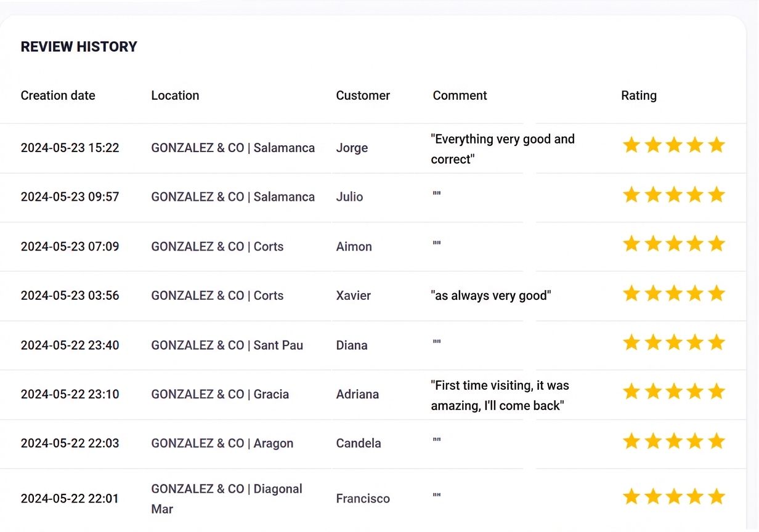
Task: Click customer name Candela
Action: point(358,443)
